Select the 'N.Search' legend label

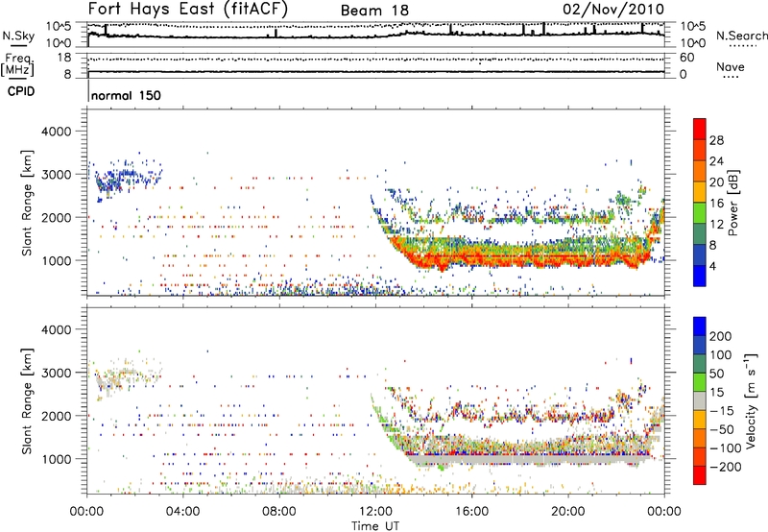741,36
